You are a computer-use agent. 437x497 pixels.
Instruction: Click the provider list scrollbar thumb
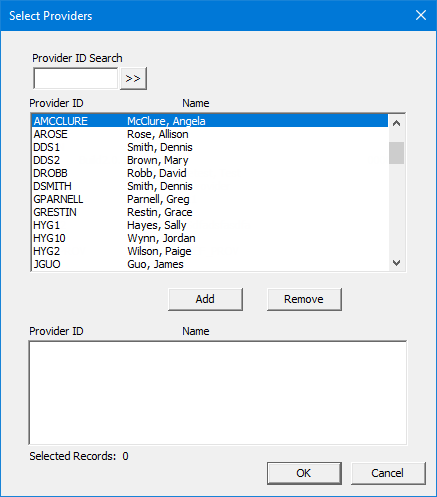pos(396,153)
